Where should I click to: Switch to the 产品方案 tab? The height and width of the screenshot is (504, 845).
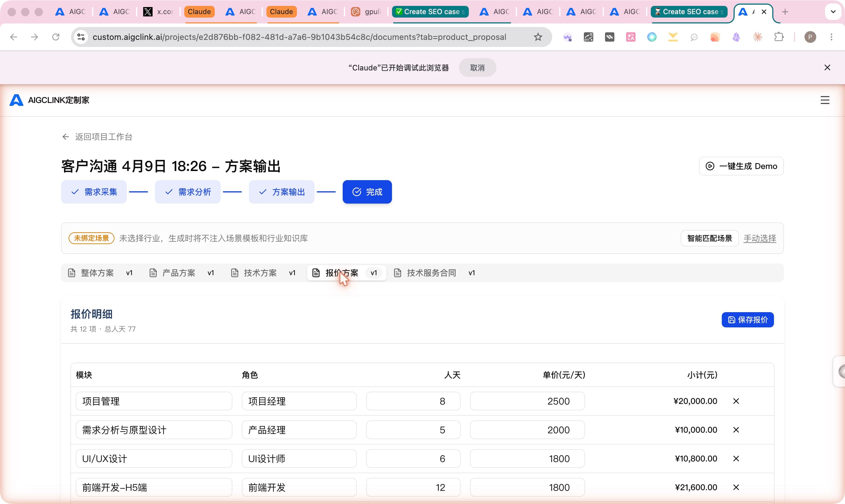[x=182, y=273]
